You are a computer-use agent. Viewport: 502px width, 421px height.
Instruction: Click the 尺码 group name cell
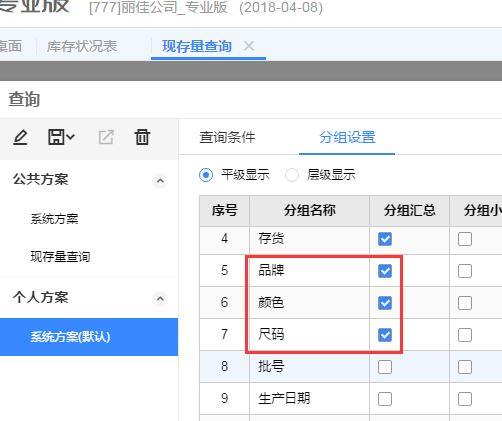pyautogui.click(x=310, y=335)
